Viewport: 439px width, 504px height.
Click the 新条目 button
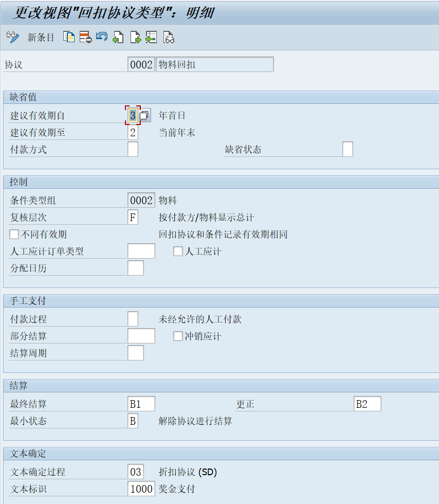[41, 37]
